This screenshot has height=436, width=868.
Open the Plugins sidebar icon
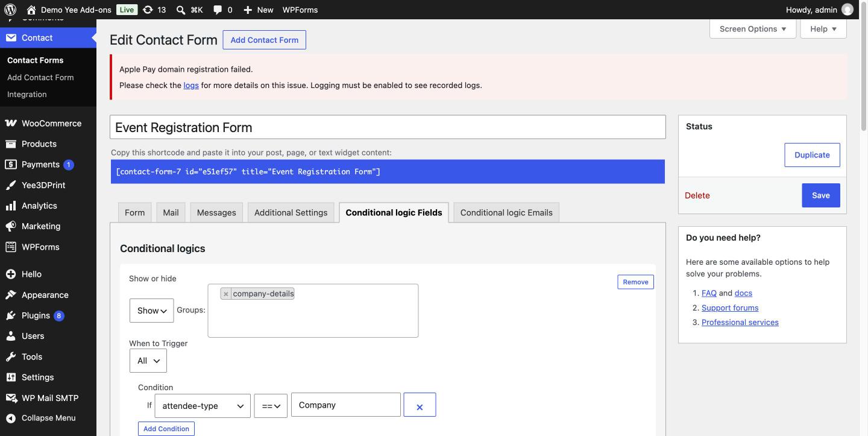[x=11, y=315]
